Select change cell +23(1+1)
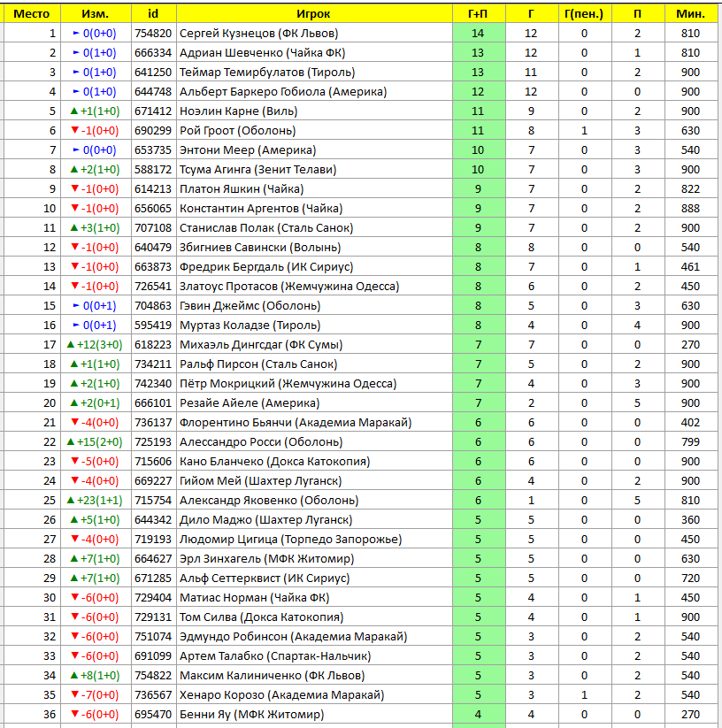The width and height of the screenshot is (722, 728). (x=96, y=502)
